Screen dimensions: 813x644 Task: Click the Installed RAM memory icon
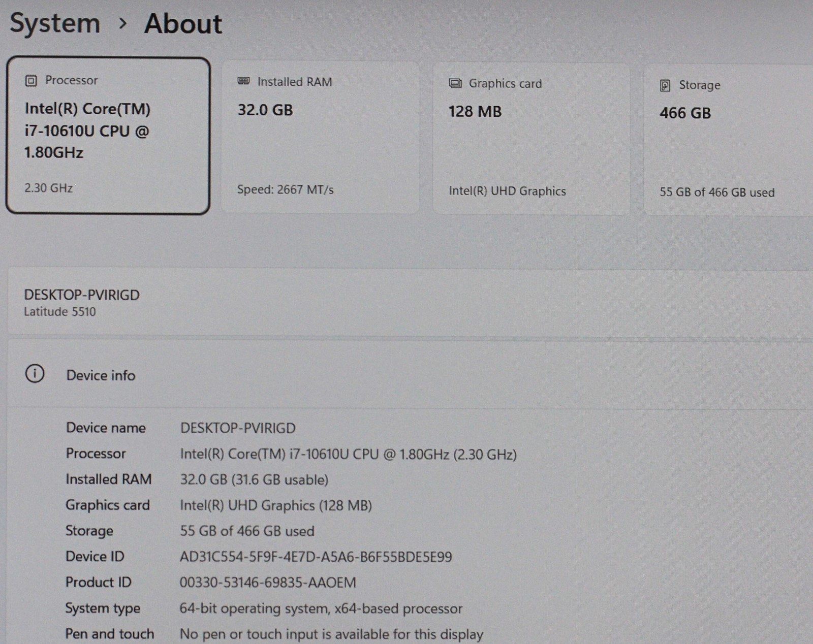[243, 81]
